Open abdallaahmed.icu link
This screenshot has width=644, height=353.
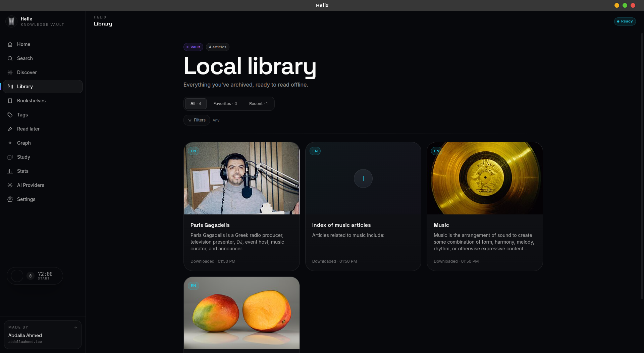tap(25, 342)
